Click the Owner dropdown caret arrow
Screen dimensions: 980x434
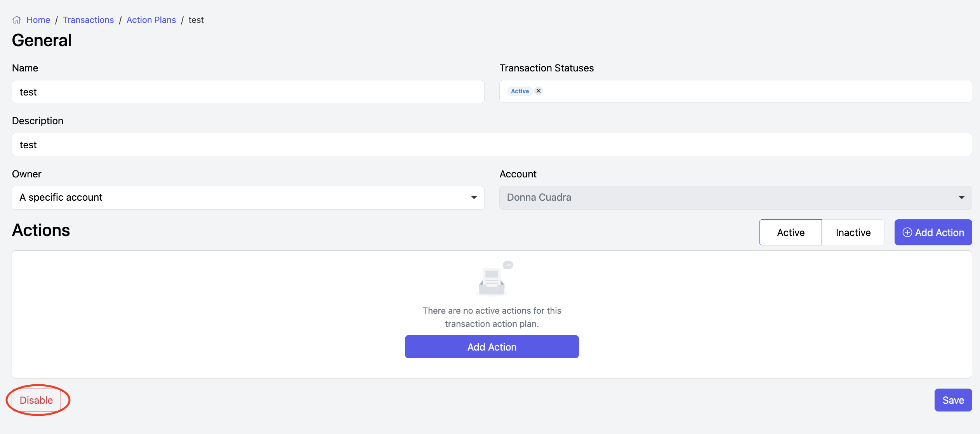[x=474, y=198]
